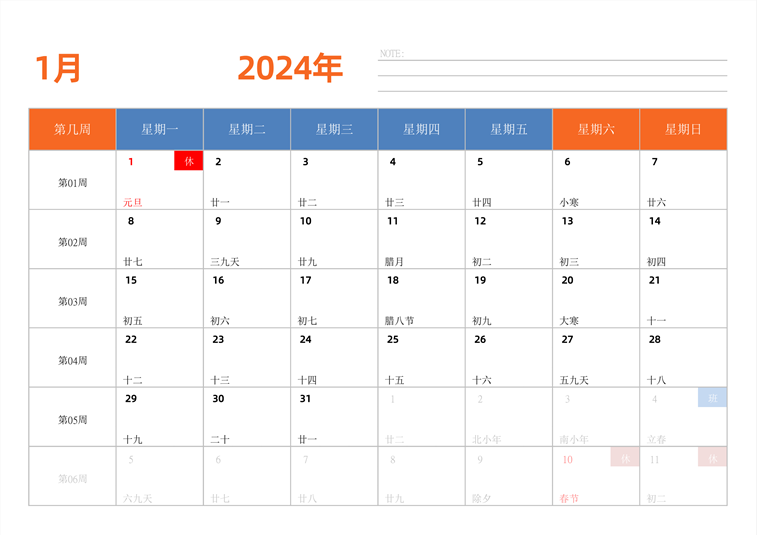Click the 六九天 label under February 5
This screenshot has height=535, width=757.
pos(138,499)
